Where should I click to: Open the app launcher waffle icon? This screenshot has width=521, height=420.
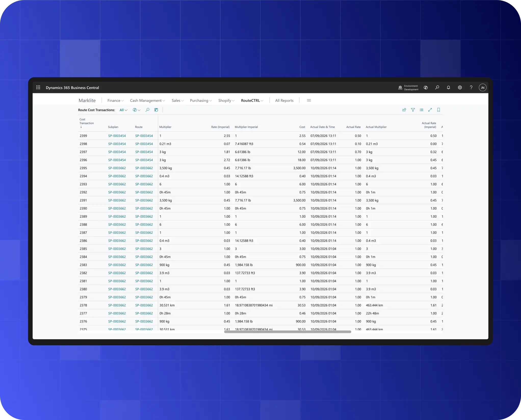pos(38,87)
